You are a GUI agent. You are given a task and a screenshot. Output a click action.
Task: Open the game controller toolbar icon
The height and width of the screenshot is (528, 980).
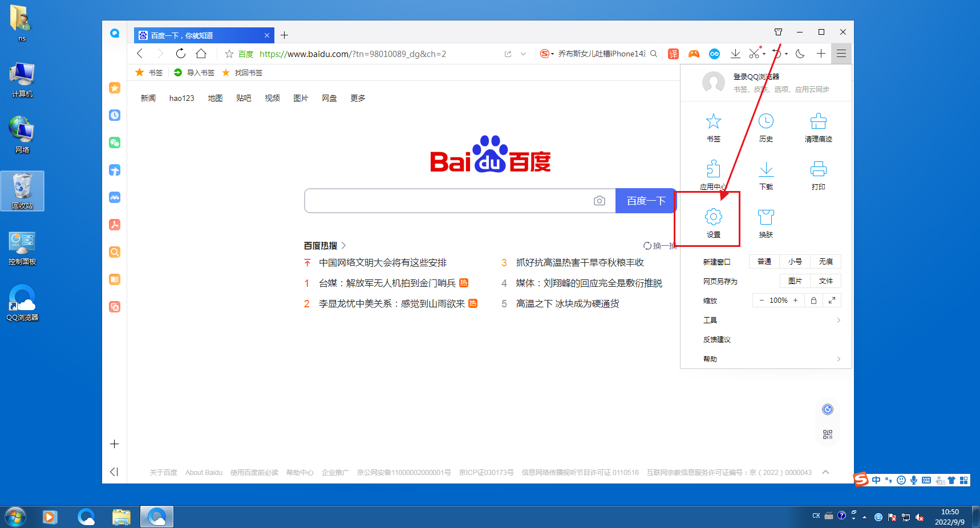(694, 54)
